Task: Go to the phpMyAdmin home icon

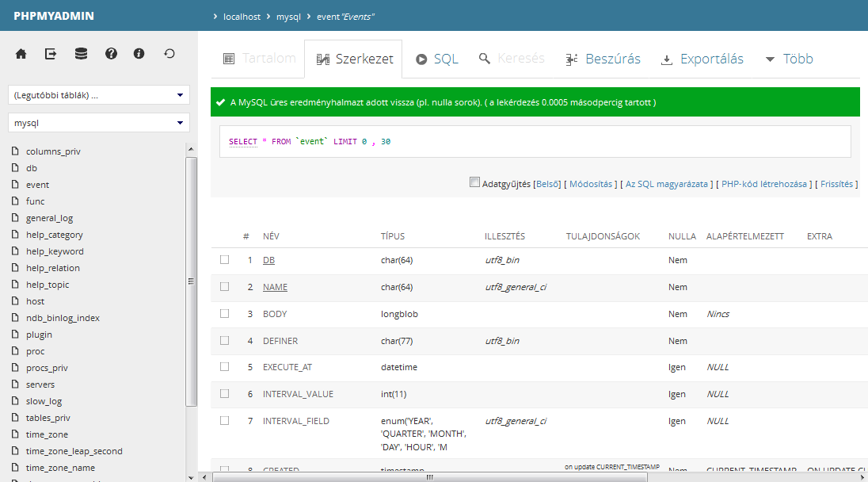Action: (21, 54)
